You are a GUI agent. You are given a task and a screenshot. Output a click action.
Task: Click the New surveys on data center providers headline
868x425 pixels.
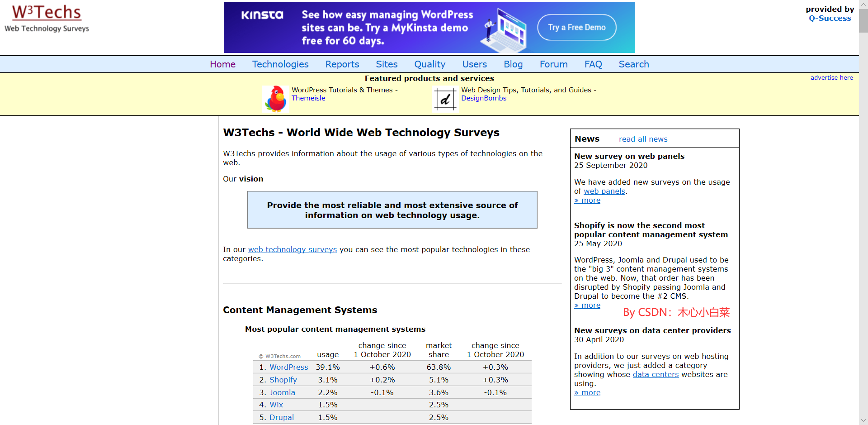652,330
